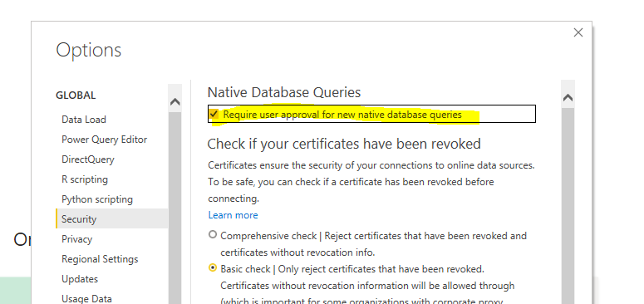
Task: Select the Comprehensive check radio option
Action: [213, 235]
